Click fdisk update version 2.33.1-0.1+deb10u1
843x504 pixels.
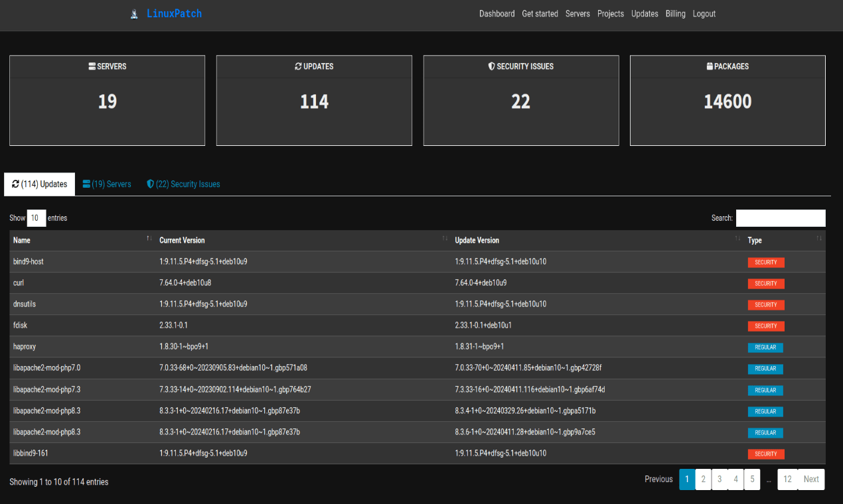tap(483, 325)
